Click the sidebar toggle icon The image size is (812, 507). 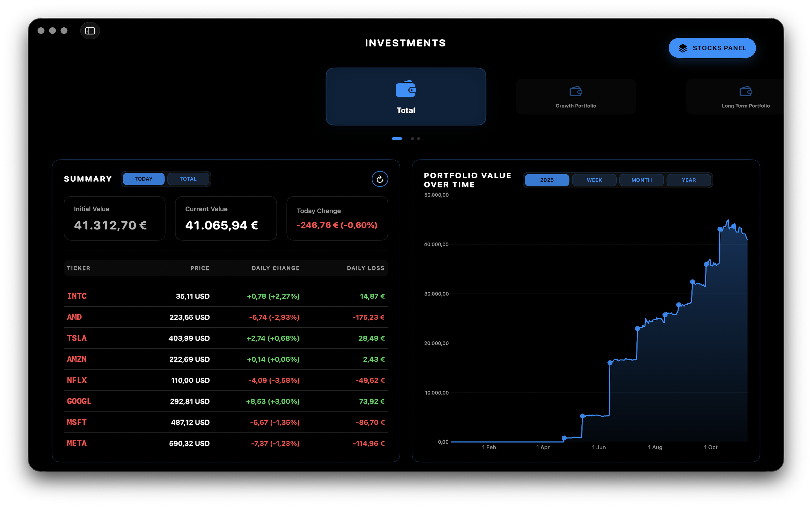tap(90, 30)
